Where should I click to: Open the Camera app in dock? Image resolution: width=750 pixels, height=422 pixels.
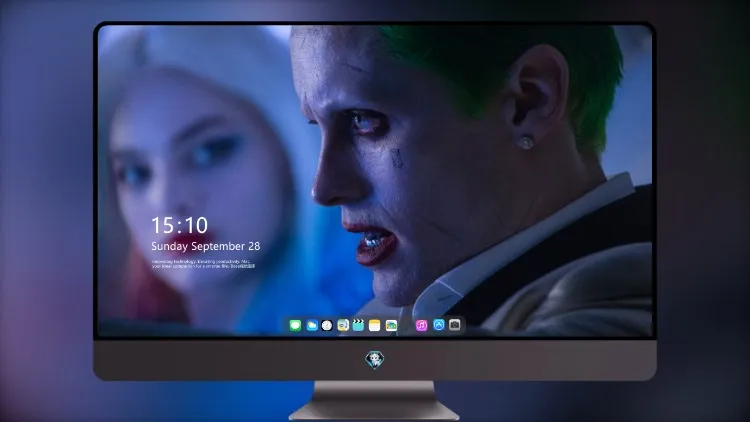point(454,325)
